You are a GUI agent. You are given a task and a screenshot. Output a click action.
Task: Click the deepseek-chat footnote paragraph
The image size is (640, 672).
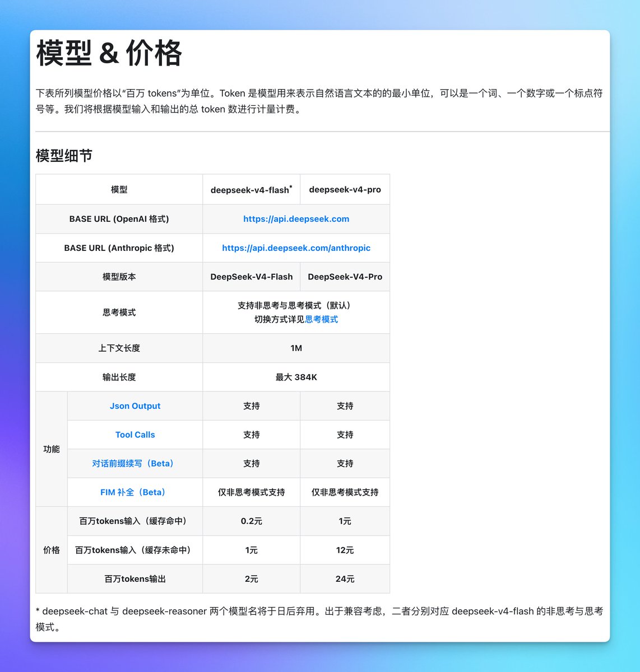point(319,619)
